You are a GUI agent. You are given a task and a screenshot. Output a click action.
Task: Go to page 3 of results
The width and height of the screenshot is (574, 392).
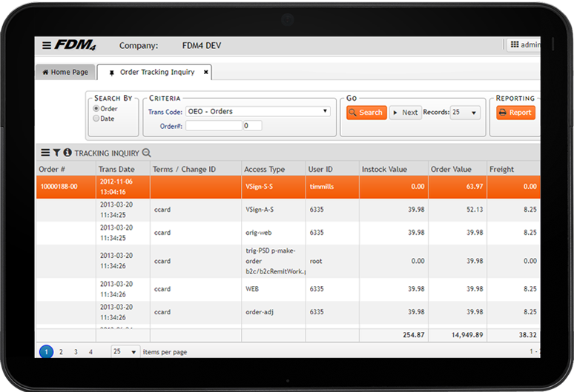pyautogui.click(x=76, y=352)
